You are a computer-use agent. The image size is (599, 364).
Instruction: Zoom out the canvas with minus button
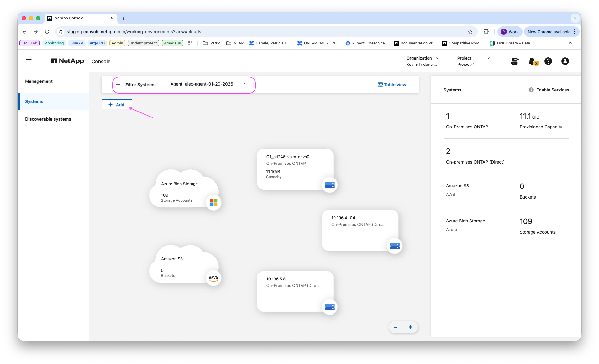point(396,327)
